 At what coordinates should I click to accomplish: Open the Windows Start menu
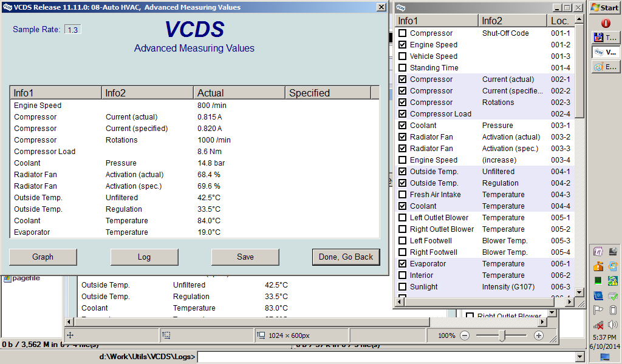pyautogui.click(x=605, y=7)
